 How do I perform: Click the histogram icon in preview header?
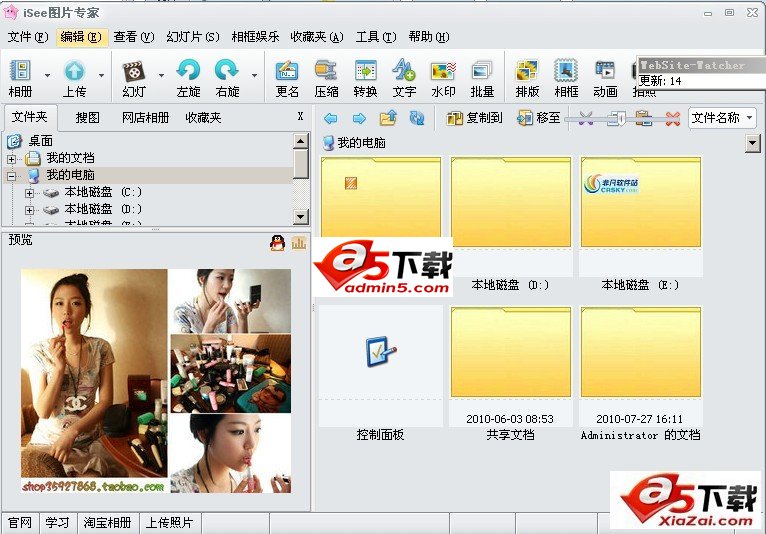[x=299, y=242]
